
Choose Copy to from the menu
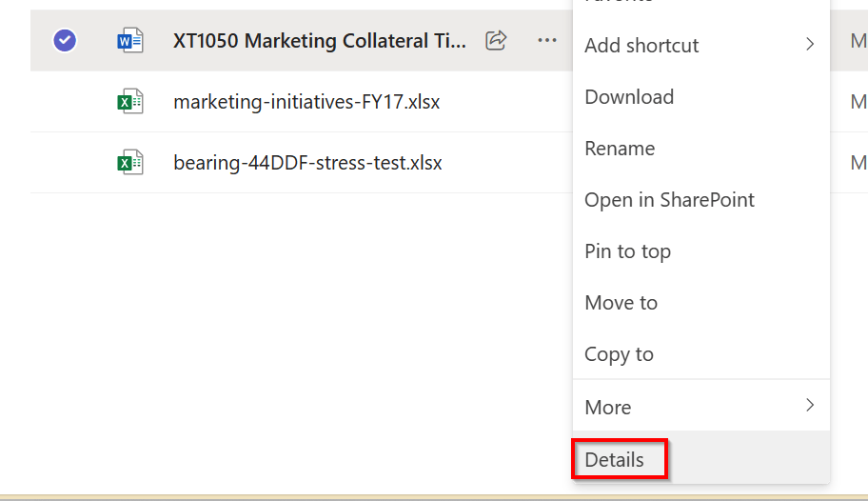tap(619, 353)
